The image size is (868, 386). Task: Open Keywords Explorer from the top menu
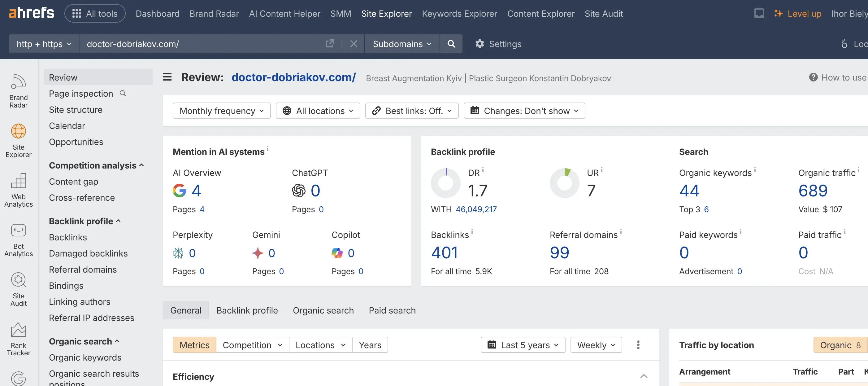(459, 14)
